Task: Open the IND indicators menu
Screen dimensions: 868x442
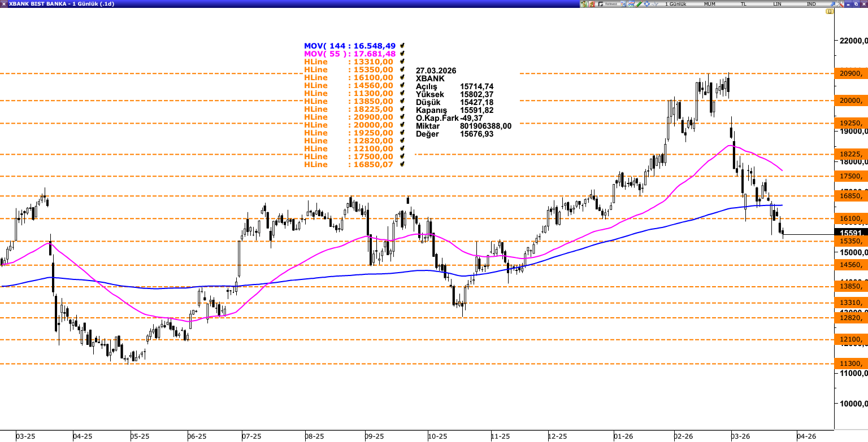Action: [811, 4]
